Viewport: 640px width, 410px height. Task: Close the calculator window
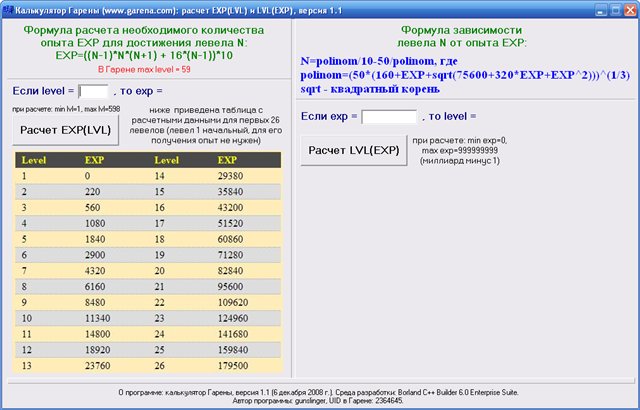click(631, 10)
